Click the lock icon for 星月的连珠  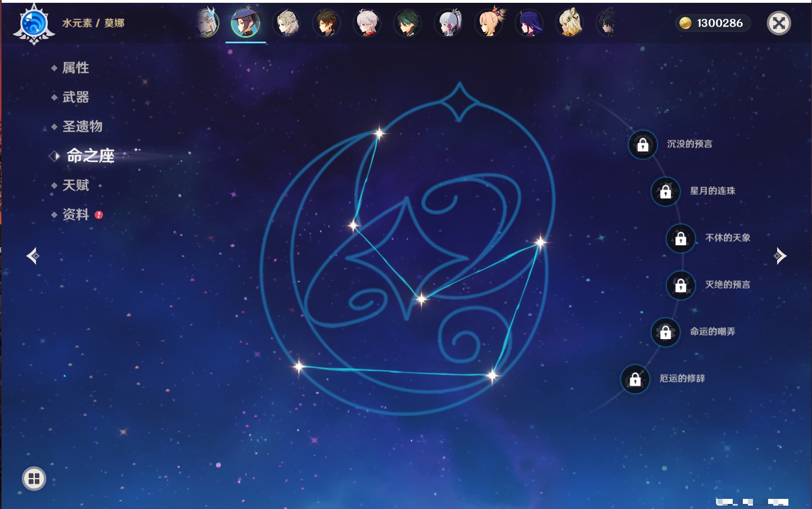coord(665,191)
